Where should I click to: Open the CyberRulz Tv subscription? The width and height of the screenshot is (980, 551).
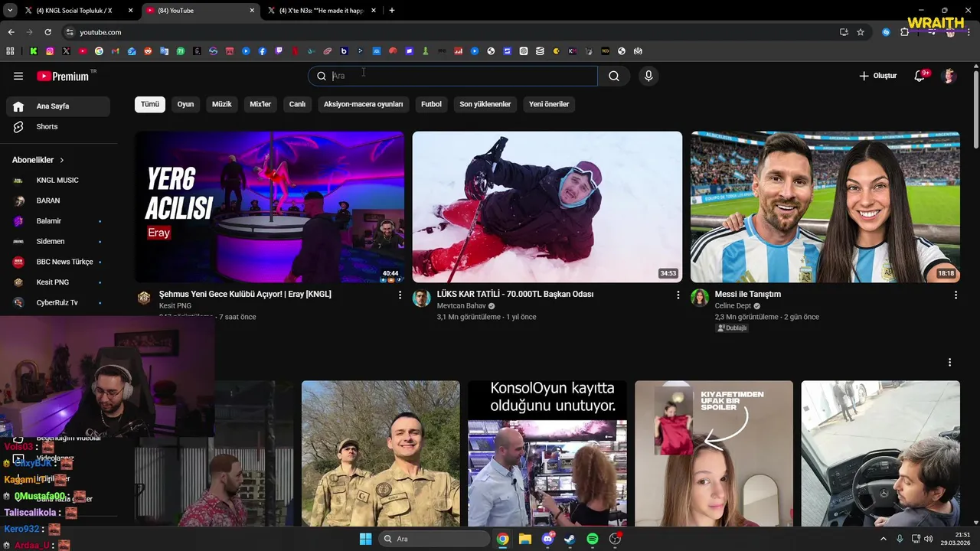pos(58,302)
